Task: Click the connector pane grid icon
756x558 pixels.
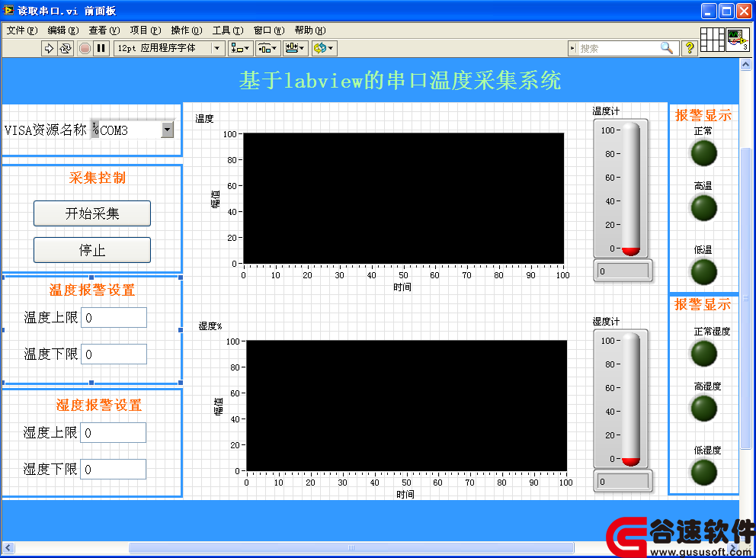Action: [x=712, y=40]
